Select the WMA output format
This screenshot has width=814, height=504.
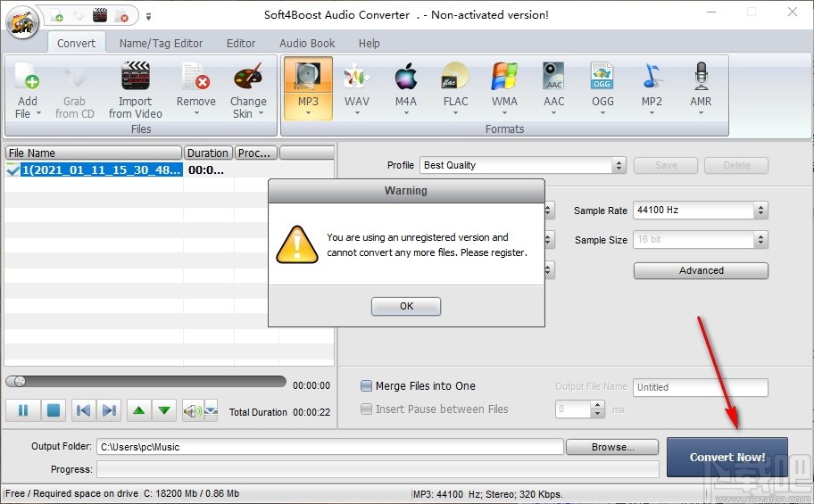point(504,88)
